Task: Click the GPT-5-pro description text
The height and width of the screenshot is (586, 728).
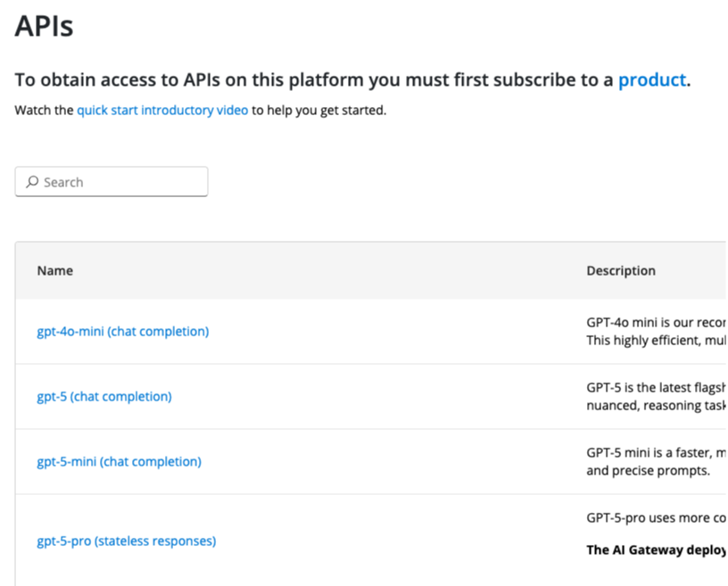Action: pyautogui.click(x=656, y=517)
